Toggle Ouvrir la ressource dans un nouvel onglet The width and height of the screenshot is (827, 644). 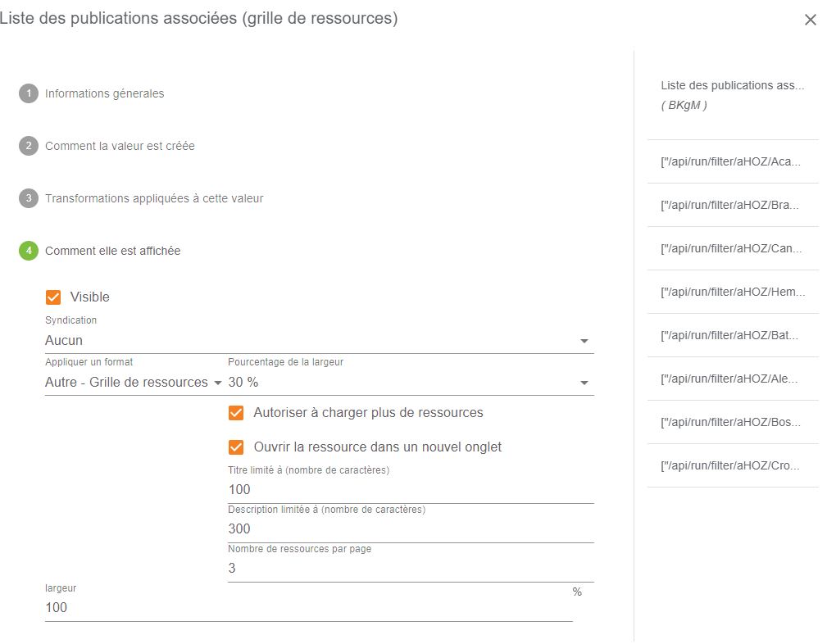pos(236,447)
